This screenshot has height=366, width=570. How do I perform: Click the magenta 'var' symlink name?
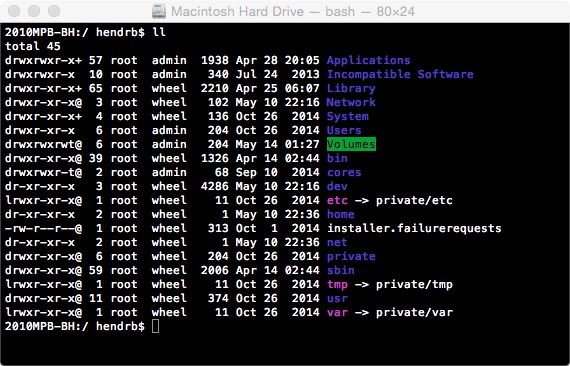337,312
